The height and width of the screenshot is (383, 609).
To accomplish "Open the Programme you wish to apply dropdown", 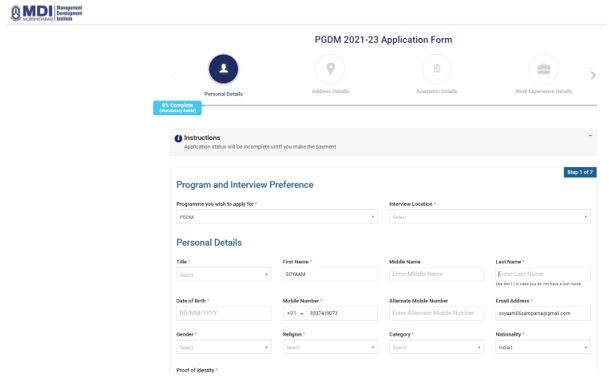I will tap(277, 217).
